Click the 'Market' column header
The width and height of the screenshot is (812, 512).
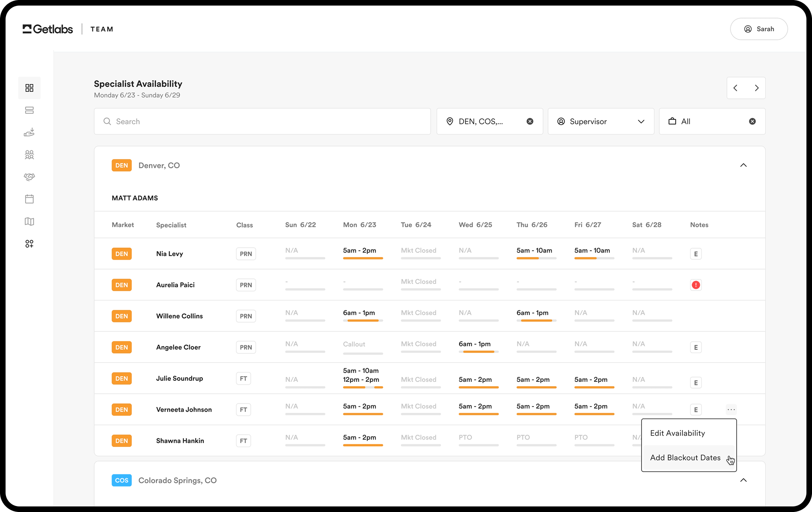pos(123,225)
